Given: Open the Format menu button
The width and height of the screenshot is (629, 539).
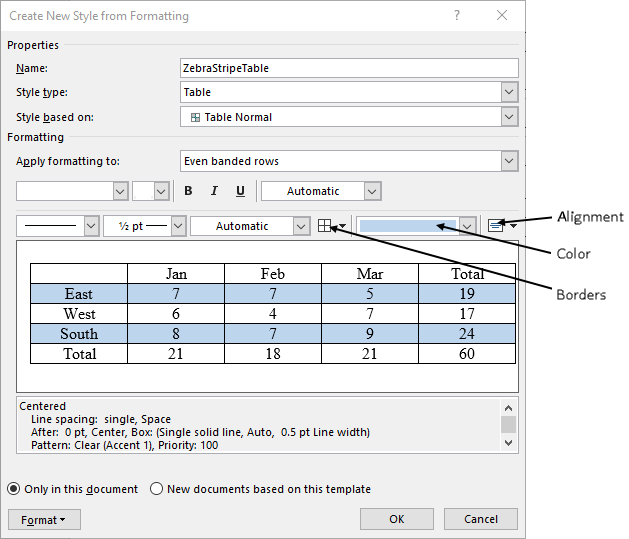Looking at the screenshot, I should [44, 520].
